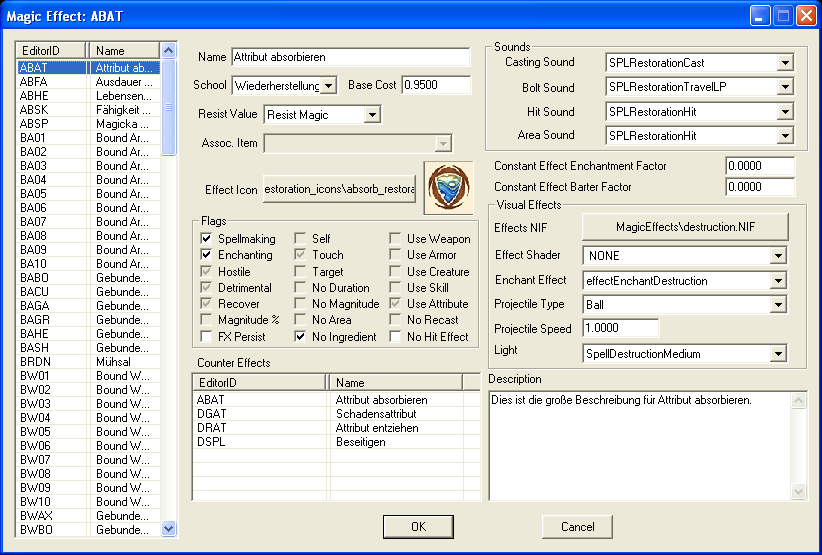Select the ABSP effect row
Screen dimensions: 822x555
click(88, 124)
